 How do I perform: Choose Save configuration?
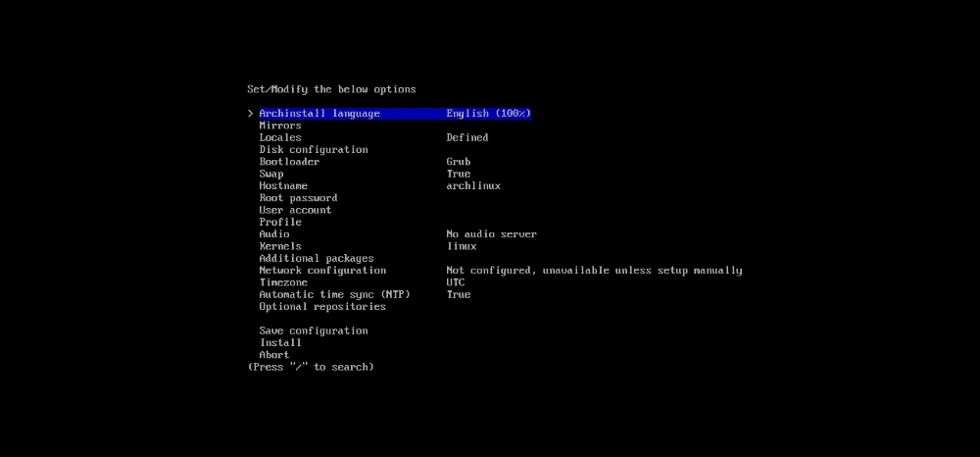(x=314, y=330)
